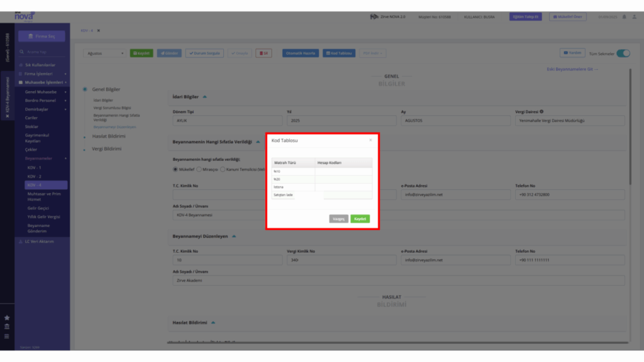644x362 pixels.
Task: Open Çekler in the sidebar
Action: click(31, 150)
